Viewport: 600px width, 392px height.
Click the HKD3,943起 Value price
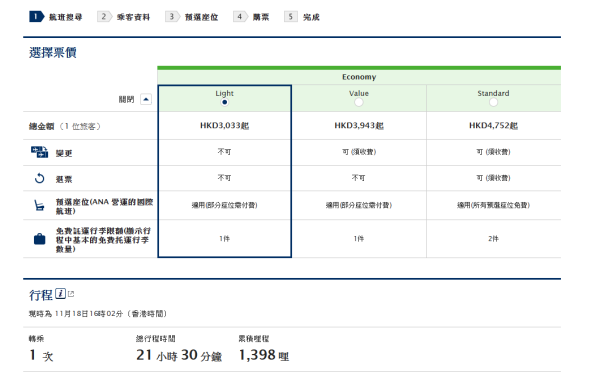[x=359, y=126]
